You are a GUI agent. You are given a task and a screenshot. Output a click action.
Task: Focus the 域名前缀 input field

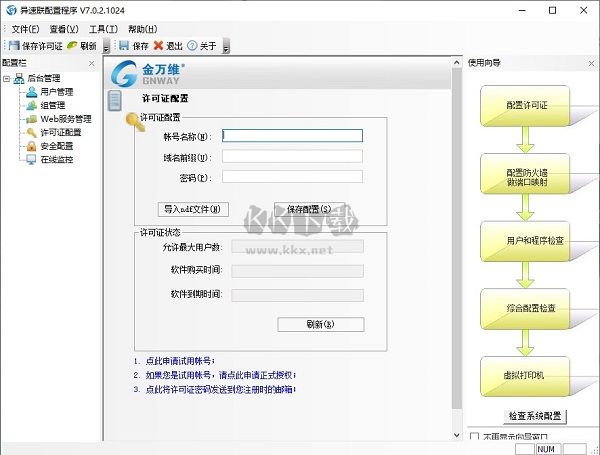point(292,156)
